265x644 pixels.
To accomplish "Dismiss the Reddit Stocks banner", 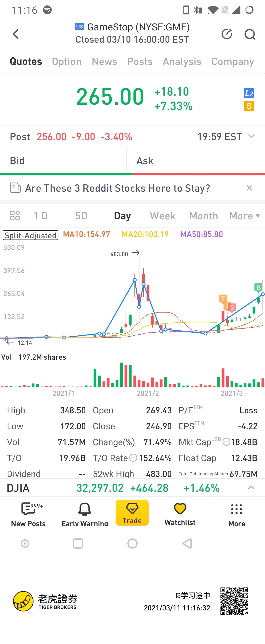I will (x=249, y=188).
